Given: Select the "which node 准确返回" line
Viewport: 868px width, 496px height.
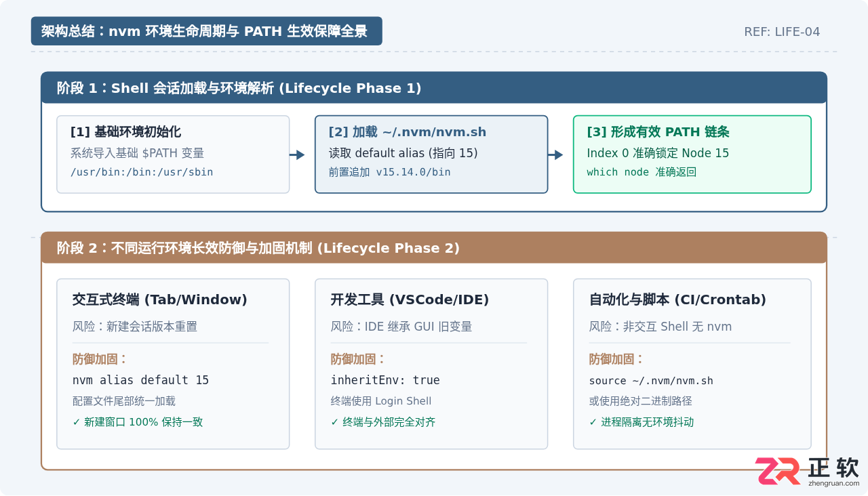Looking at the screenshot, I should tap(642, 172).
